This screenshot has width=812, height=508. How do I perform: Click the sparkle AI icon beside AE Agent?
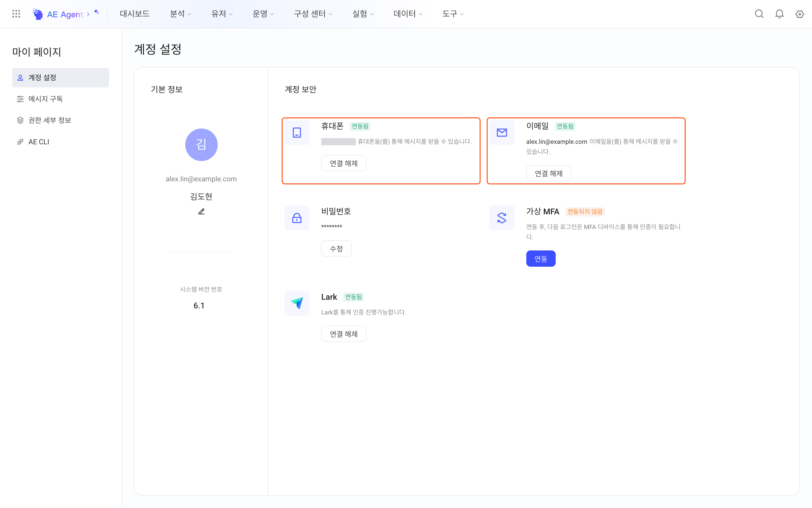click(97, 12)
